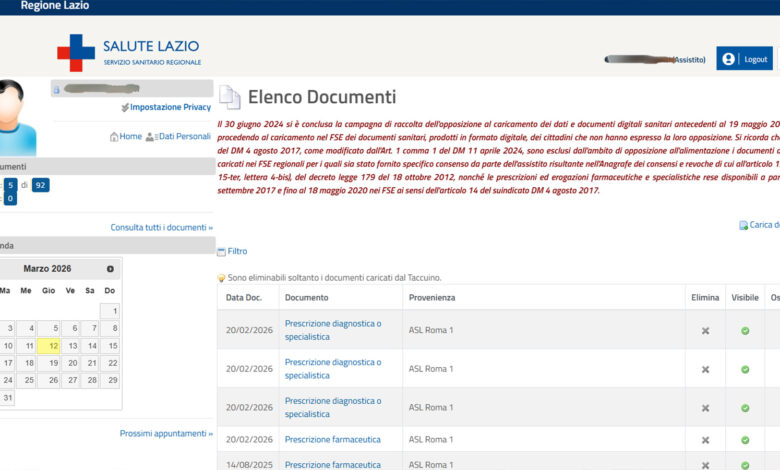Select day 20 in March calendar
The height and width of the screenshot is (470, 780).
point(70,364)
